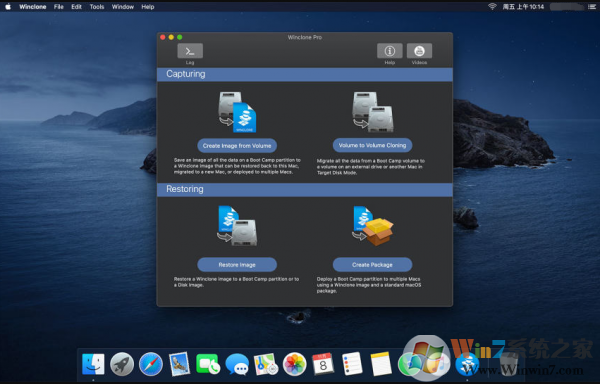Open Notes in the Dock
The width and height of the screenshot is (600, 384).
(381, 364)
